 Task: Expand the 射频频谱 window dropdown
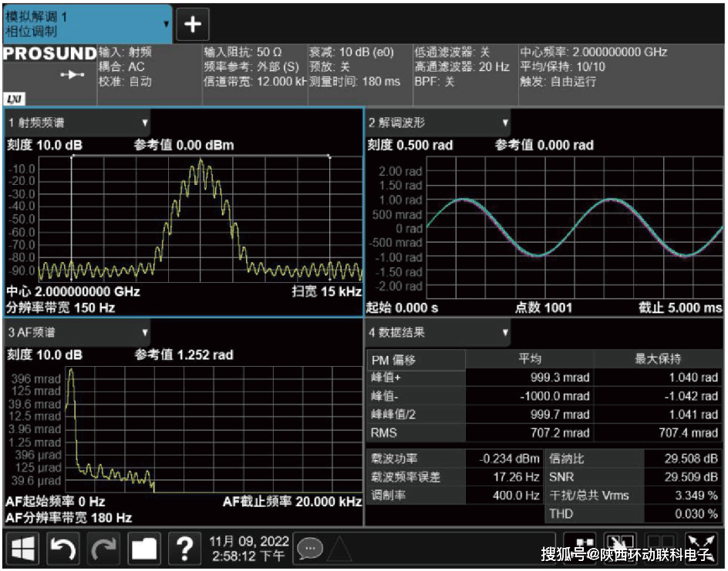tap(144, 123)
